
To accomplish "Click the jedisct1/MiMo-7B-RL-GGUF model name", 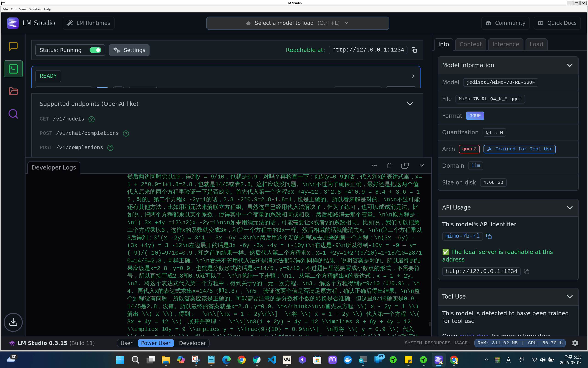I will coord(500,82).
